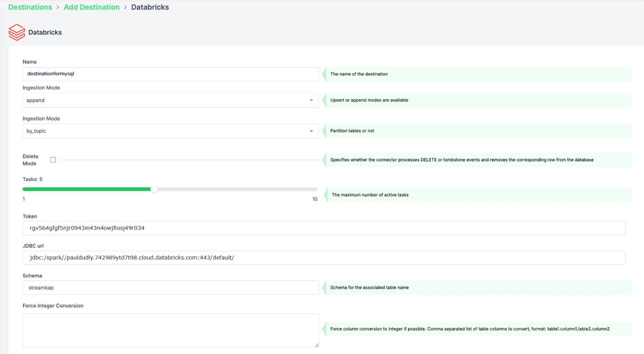
Task: Click the JDBC url label
Action: point(33,246)
